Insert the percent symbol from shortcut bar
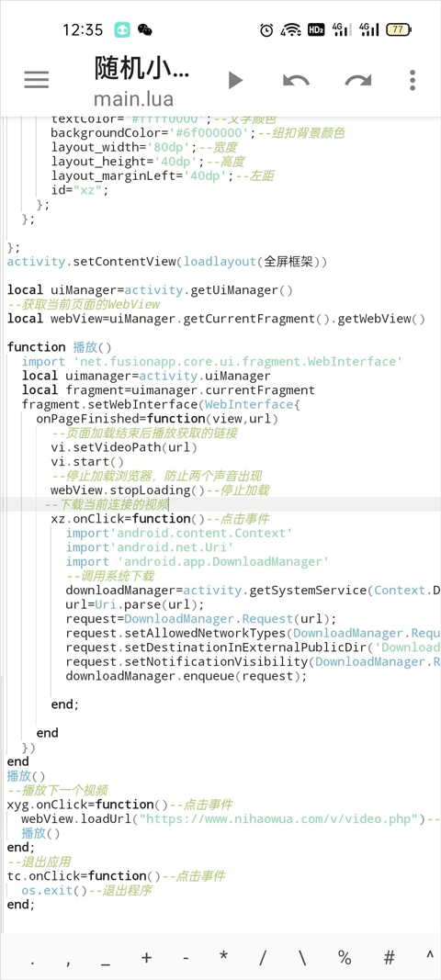Viewport: 441px width, 980px height. click(345, 957)
